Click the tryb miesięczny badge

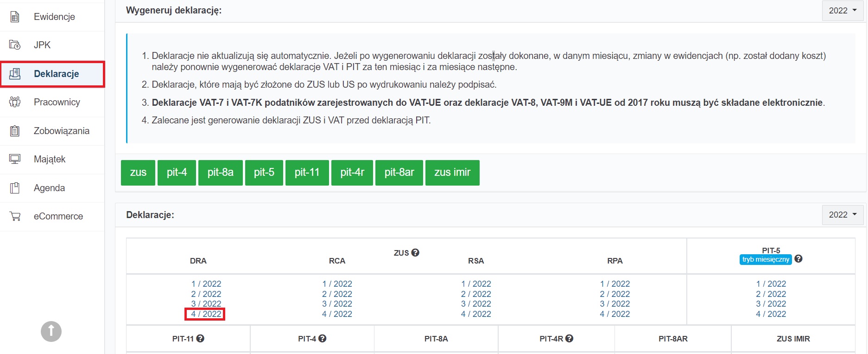(766, 259)
